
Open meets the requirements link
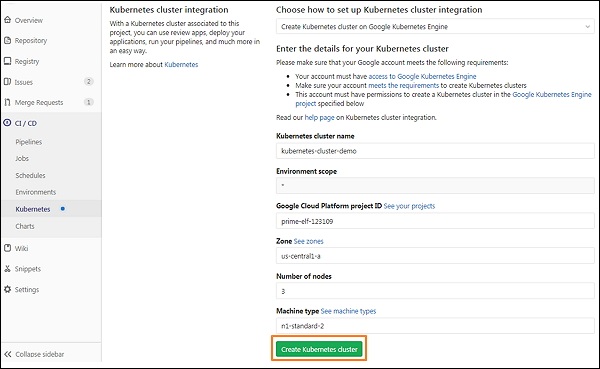pos(403,85)
